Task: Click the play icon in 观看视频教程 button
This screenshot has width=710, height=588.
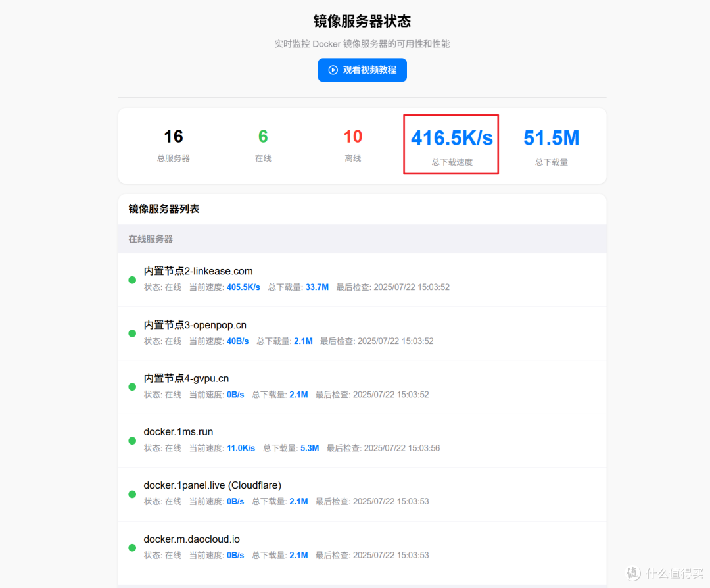Action: (333, 70)
